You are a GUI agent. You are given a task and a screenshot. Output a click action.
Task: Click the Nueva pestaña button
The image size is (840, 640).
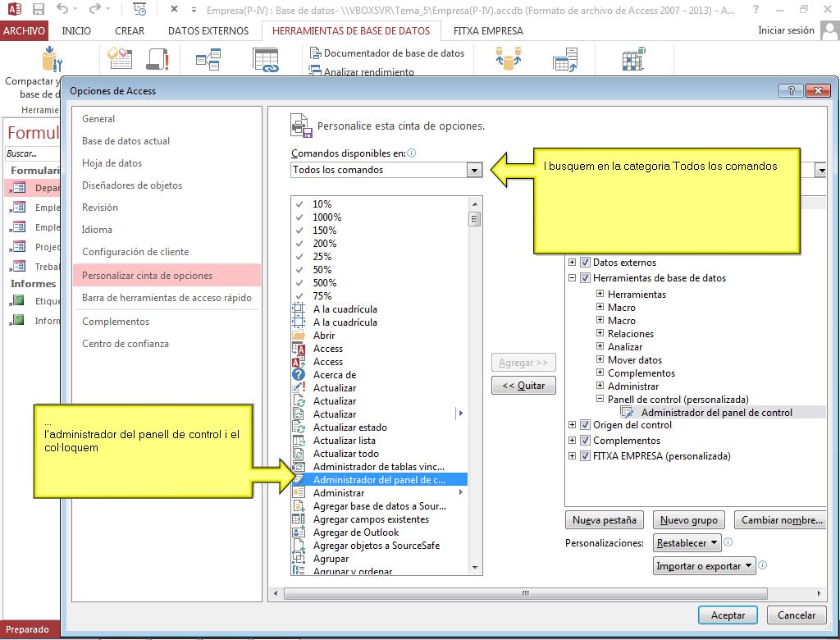(x=605, y=520)
